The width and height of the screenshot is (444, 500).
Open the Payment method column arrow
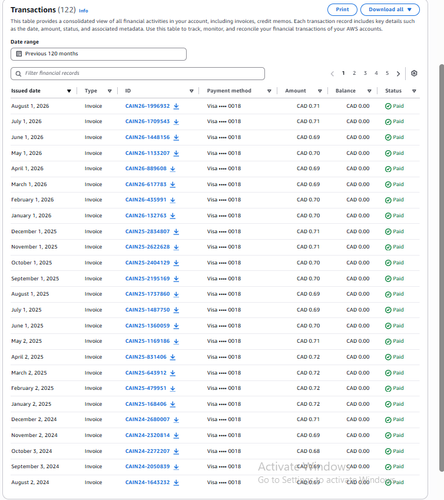[269, 91]
